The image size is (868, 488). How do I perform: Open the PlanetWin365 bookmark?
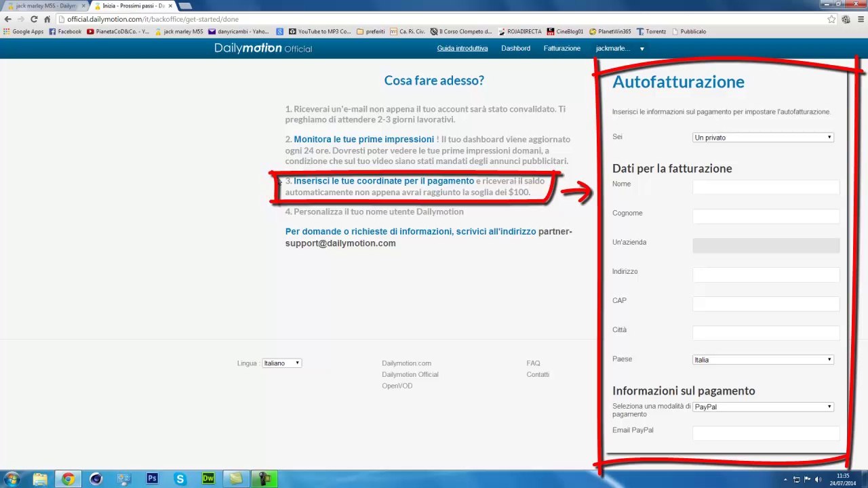pos(610,31)
